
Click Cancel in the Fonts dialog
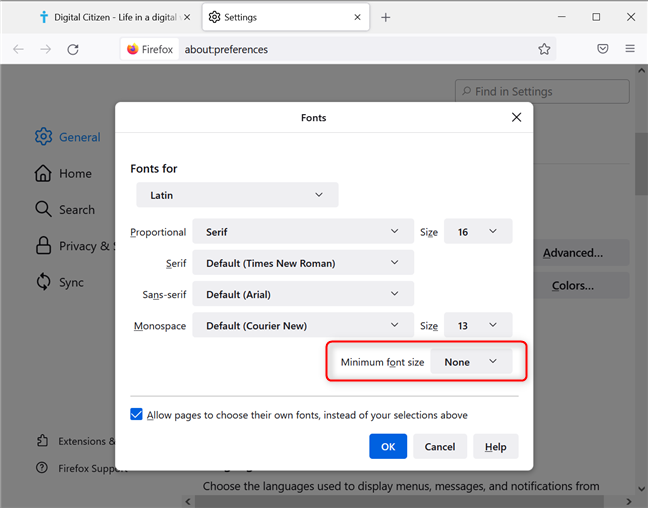(x=440, y=446)
